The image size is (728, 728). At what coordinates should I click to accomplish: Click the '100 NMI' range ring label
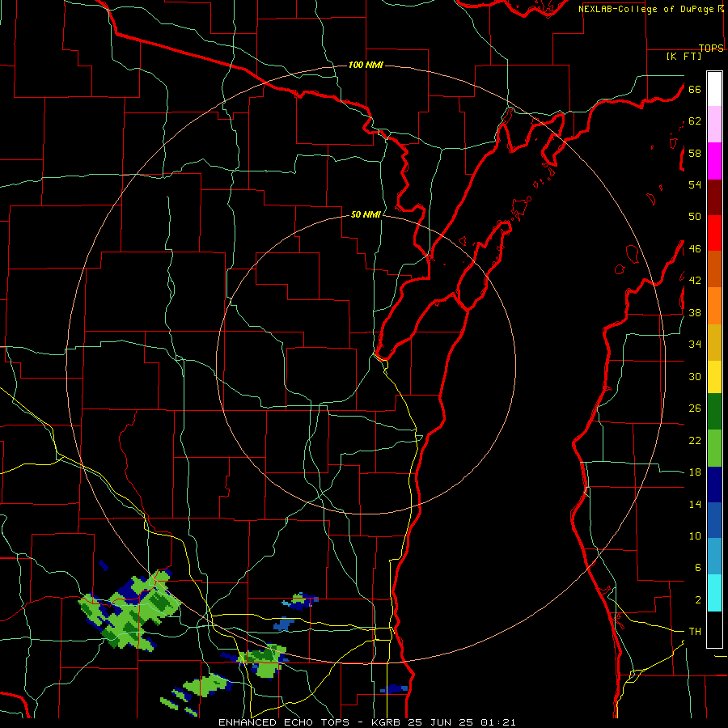[x=366, y=65]
